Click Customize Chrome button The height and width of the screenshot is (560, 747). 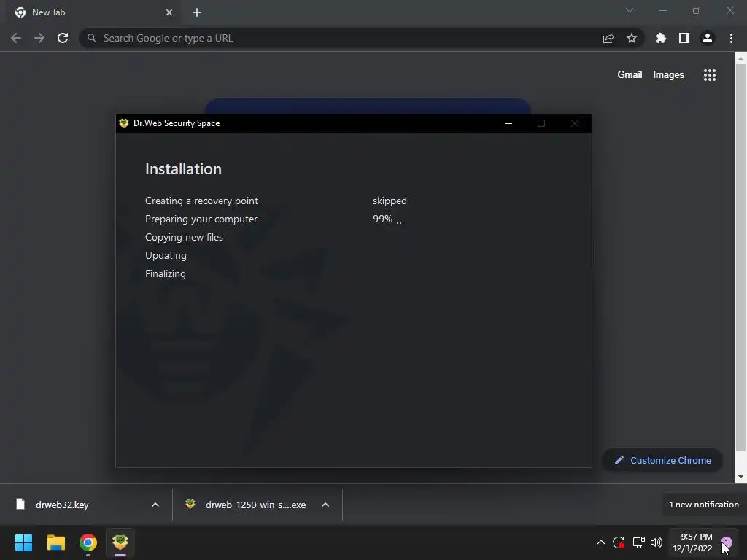662,461
